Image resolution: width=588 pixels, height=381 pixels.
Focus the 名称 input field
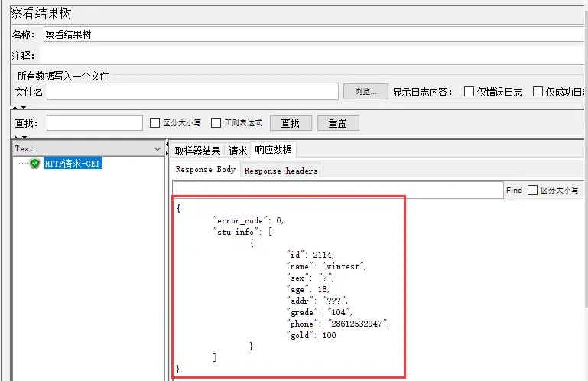313,34
